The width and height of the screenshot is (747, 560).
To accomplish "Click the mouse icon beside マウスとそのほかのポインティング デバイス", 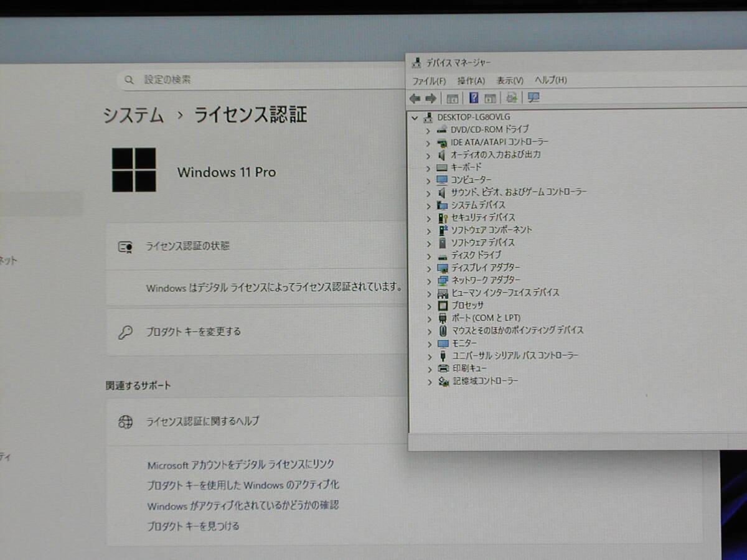I will tap(443, 330).
